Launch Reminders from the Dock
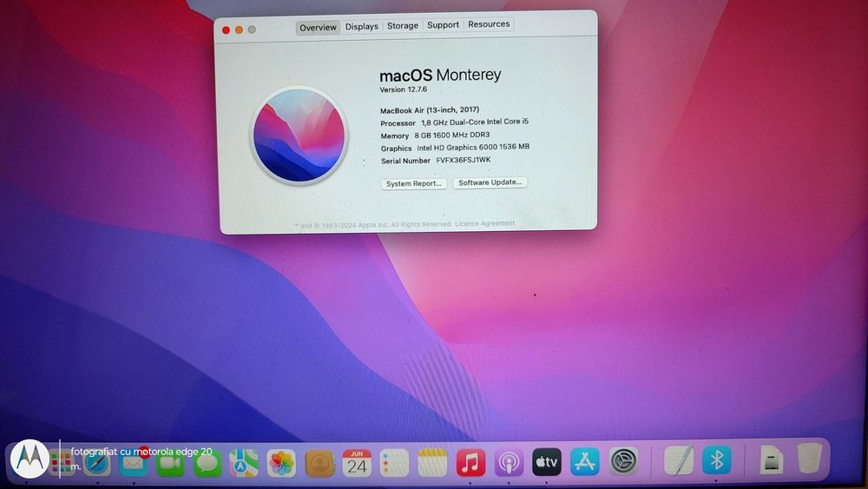Screen dimensions: 868x489 [394, 463]
